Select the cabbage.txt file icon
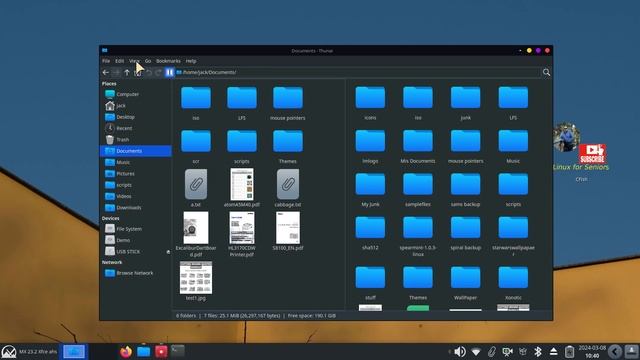The image size is (640, 360). point(288,184)
